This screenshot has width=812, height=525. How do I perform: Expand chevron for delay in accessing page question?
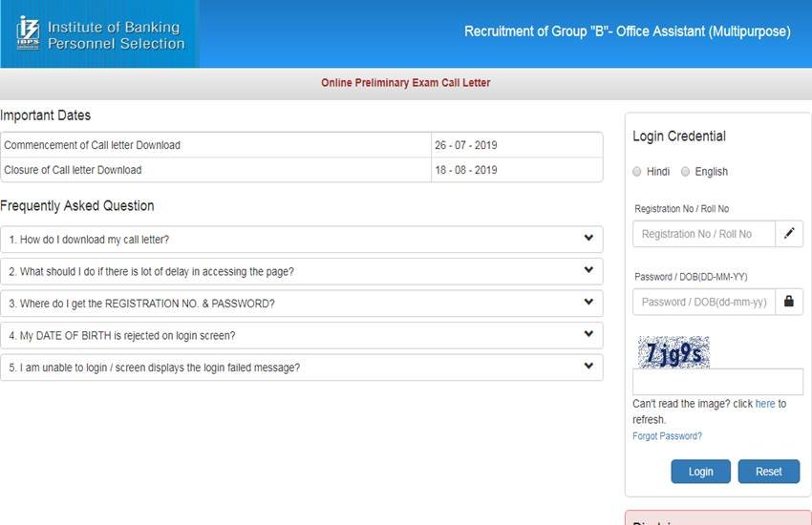588,271
